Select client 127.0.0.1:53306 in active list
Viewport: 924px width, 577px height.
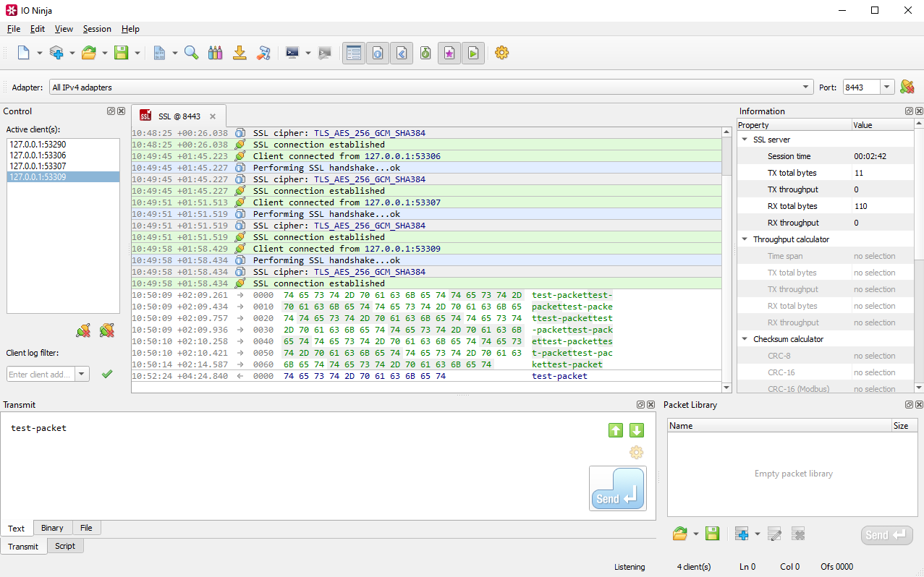[38, 155]
